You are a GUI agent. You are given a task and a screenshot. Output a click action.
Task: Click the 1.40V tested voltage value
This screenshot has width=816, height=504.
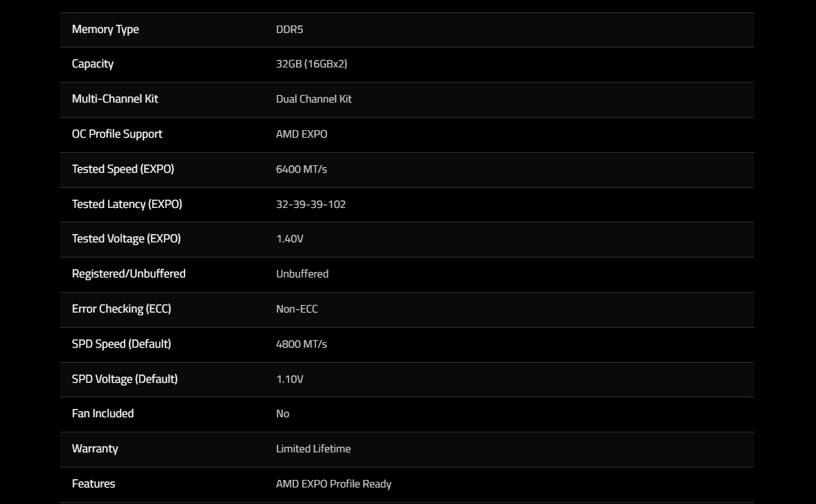[x=289, y=239]
